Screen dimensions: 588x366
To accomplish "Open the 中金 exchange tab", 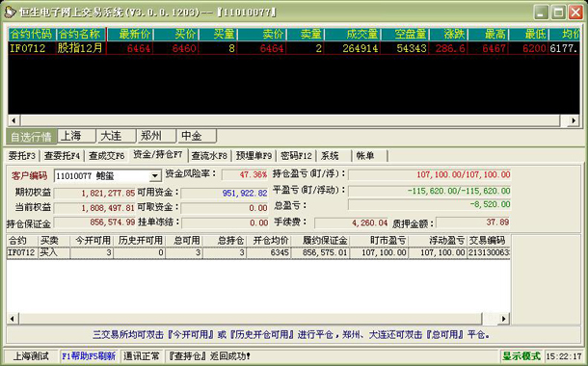I will point(198,136).
